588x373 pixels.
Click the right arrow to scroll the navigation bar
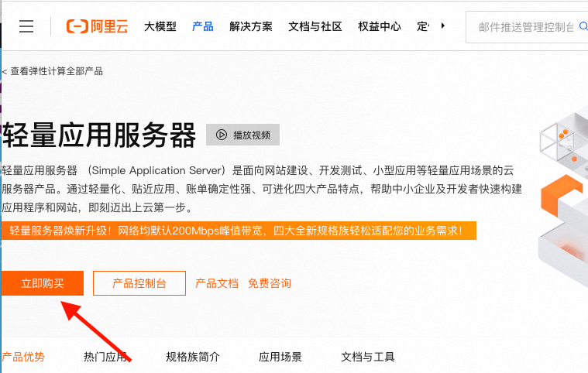pyautogui.click(x=442, y=26)
